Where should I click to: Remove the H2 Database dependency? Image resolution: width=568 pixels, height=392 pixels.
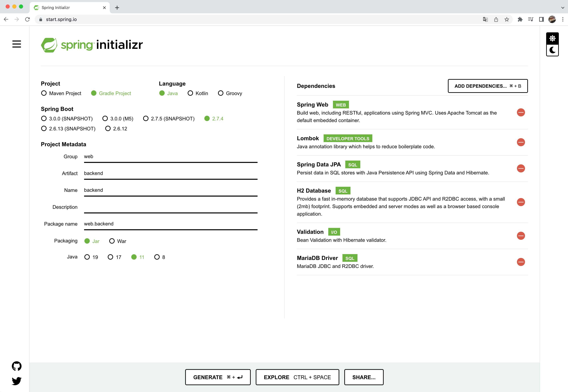521,202
